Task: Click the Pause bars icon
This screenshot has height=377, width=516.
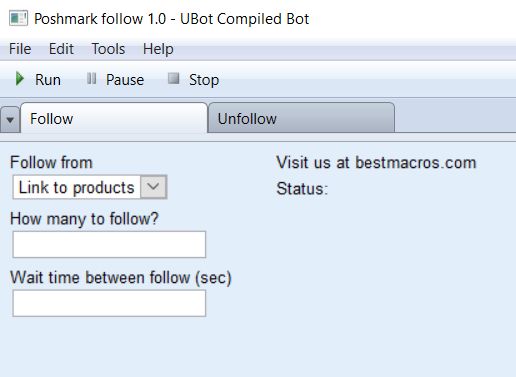Action: [x=91, y=79]
